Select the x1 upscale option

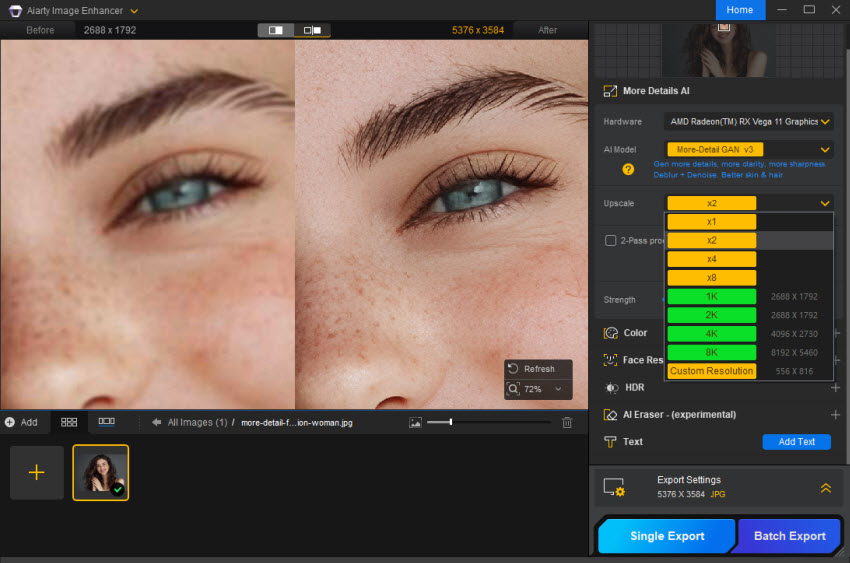coord(711,222)
